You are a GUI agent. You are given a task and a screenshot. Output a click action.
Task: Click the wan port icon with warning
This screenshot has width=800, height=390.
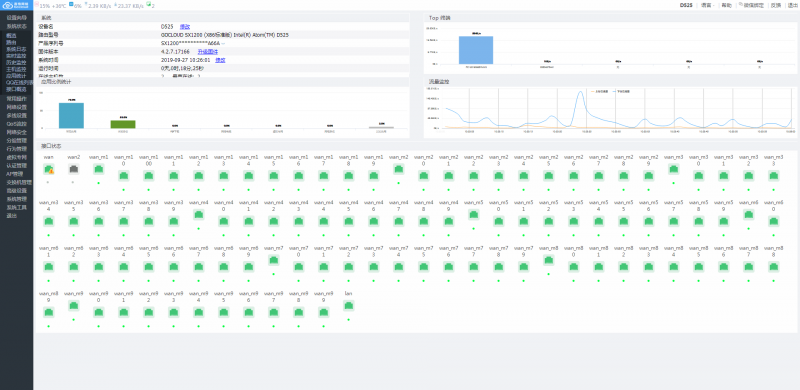(49, 169)
